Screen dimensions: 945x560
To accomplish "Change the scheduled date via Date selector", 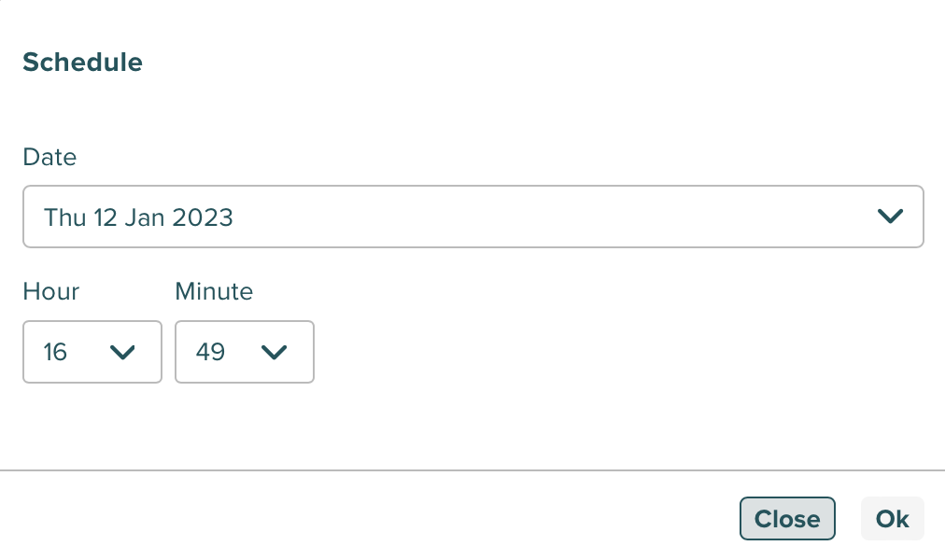I will pos(472,217).
